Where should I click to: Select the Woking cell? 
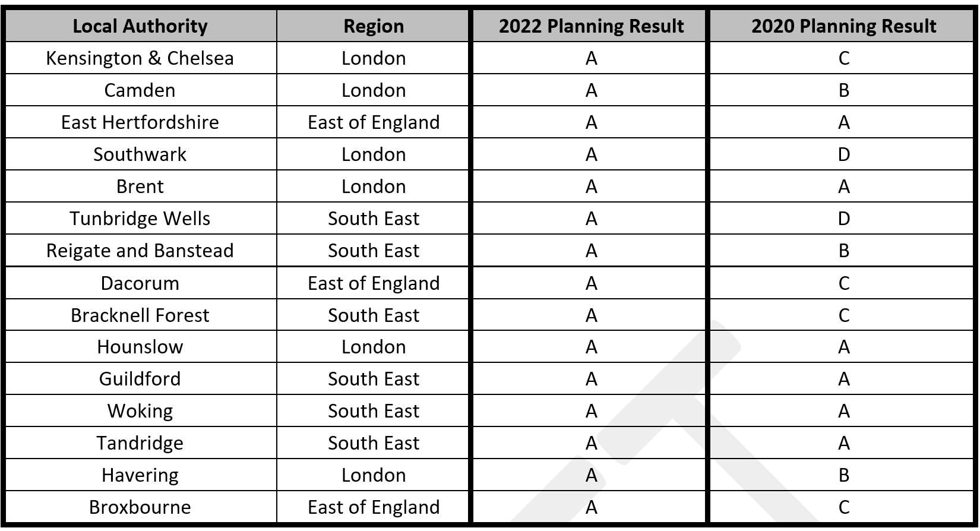[140, 411]
